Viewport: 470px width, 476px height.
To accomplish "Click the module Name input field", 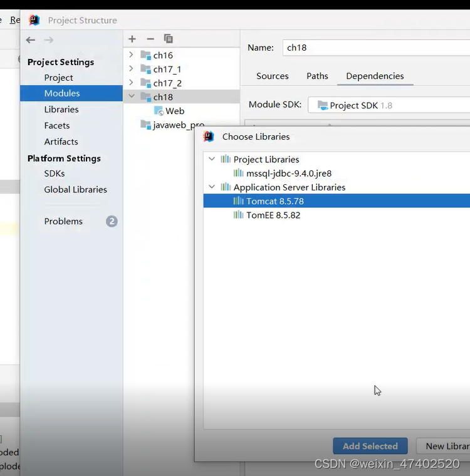I will [376, 48].
